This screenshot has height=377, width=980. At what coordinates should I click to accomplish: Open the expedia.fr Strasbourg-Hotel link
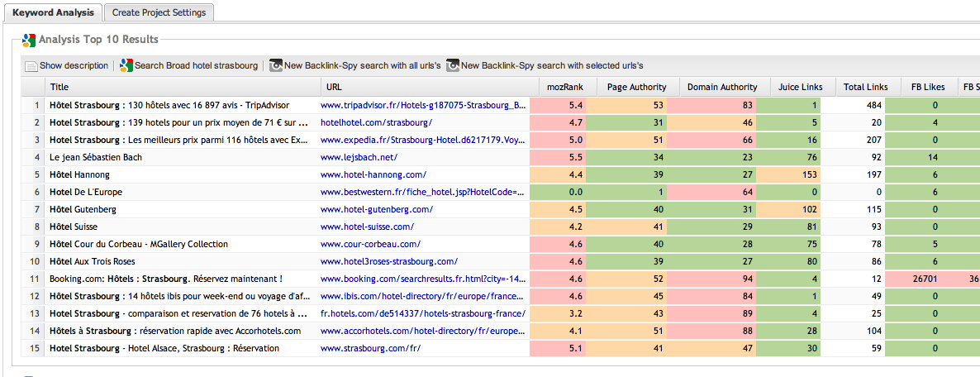(x=423, y=140)
